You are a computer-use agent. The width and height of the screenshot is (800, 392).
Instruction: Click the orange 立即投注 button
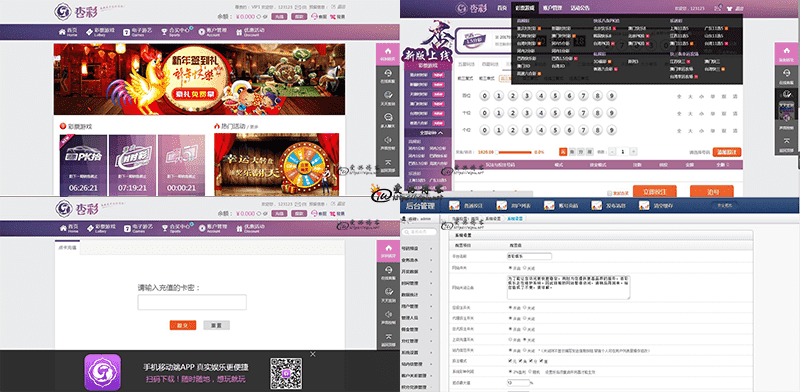tap(655, 192)
